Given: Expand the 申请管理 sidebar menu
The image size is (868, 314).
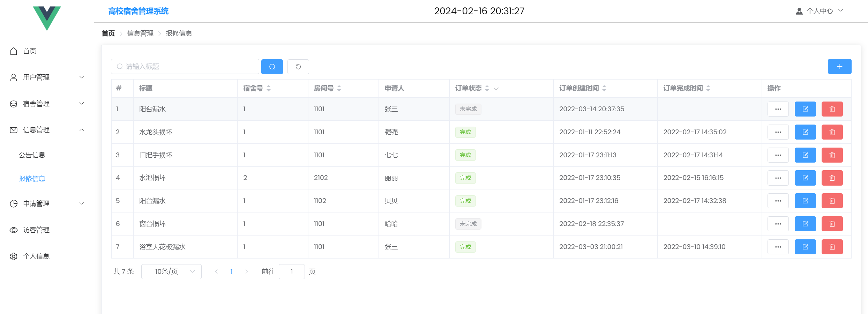Looking at the screenshot, I should tap(47, 203).
